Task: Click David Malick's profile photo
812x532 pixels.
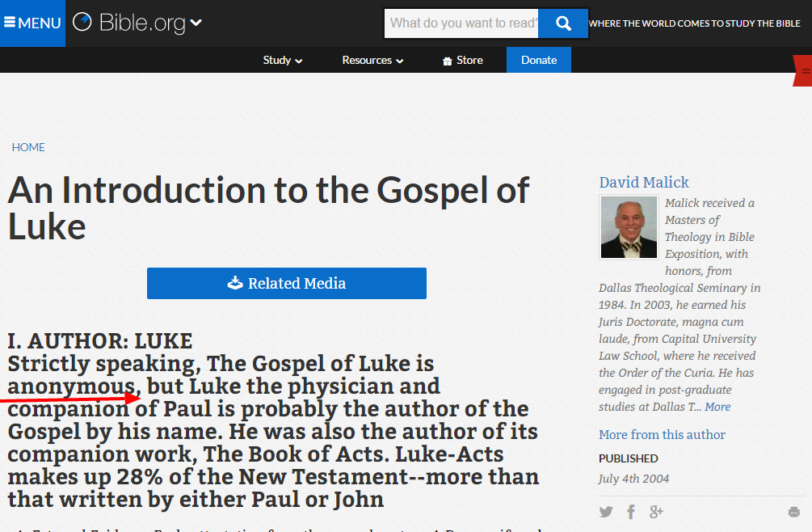Action: [629, 227]
